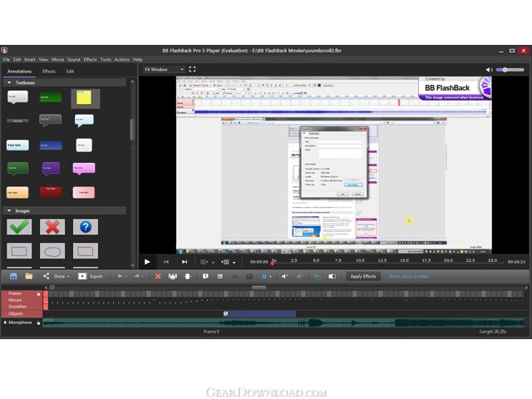The height and width of the screenshot is (399, 532).
Task: Click the Play button
Action: (x=147, y=262)
